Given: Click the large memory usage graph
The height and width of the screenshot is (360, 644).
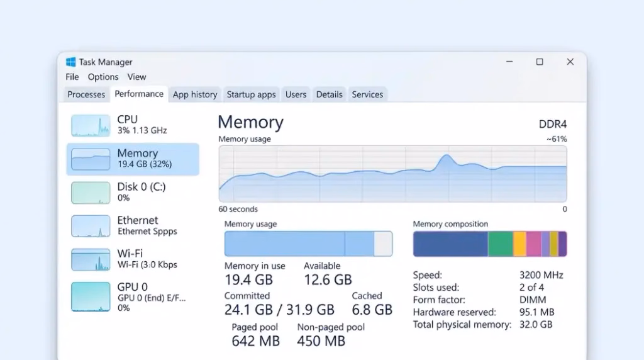Looking at the screenshot, I should 392,174.
